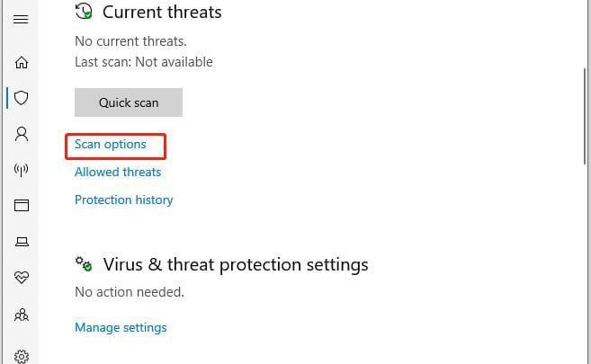591x364 pixels.
Task: View Allowed threats
Action: pyautogui.click(x=118, y=172)
